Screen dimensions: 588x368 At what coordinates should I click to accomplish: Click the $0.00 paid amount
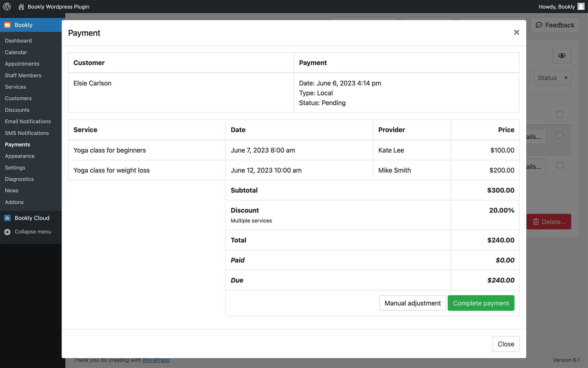tap(505, 260)
